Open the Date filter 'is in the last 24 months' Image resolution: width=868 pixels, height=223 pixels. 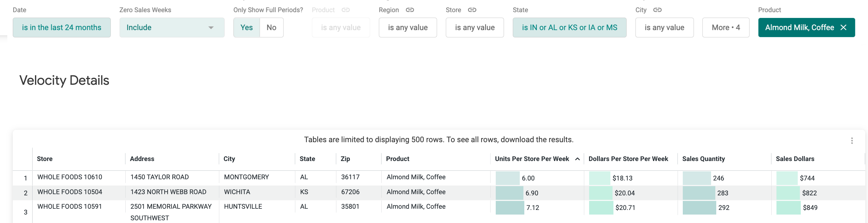pyautogui.click(x=62, y=28)
